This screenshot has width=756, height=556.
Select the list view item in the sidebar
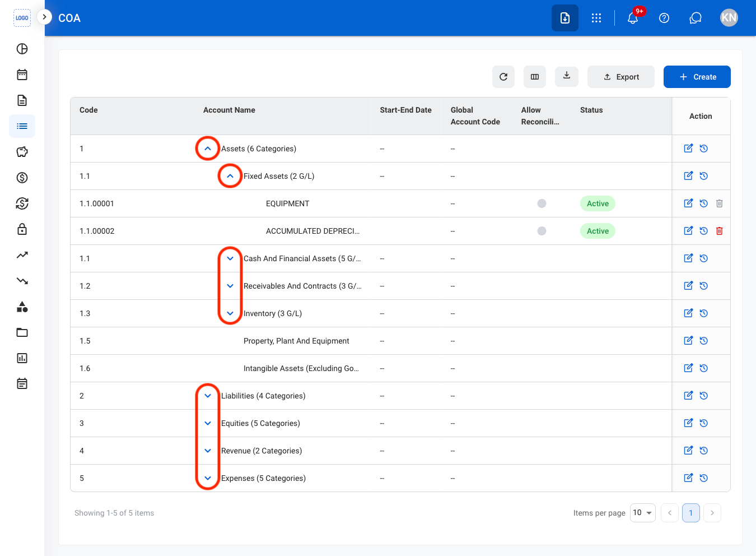(x=22, y=126)
